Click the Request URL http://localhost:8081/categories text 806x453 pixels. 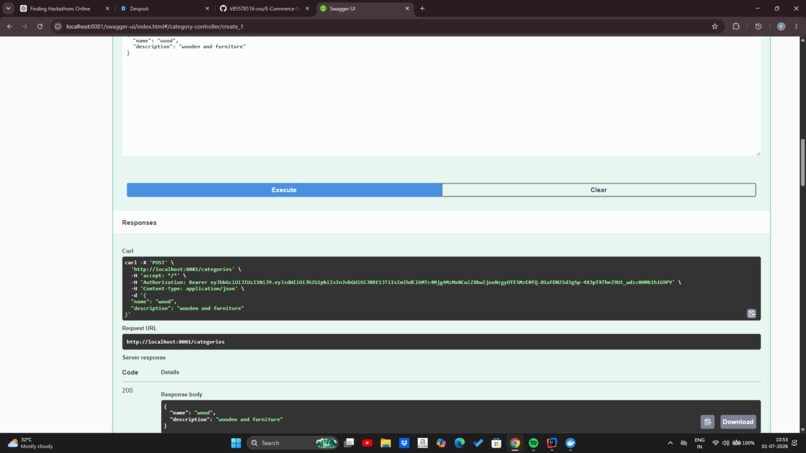[x=175, y=341]
